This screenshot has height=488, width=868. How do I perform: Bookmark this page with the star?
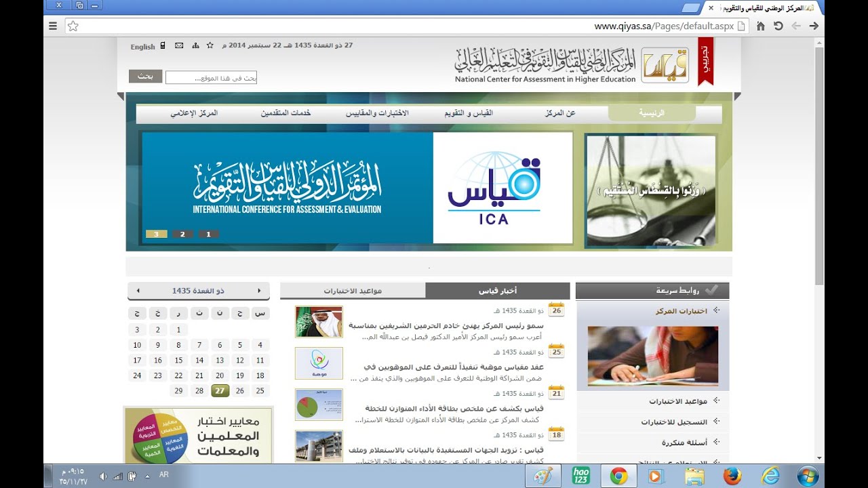point(73,26)
